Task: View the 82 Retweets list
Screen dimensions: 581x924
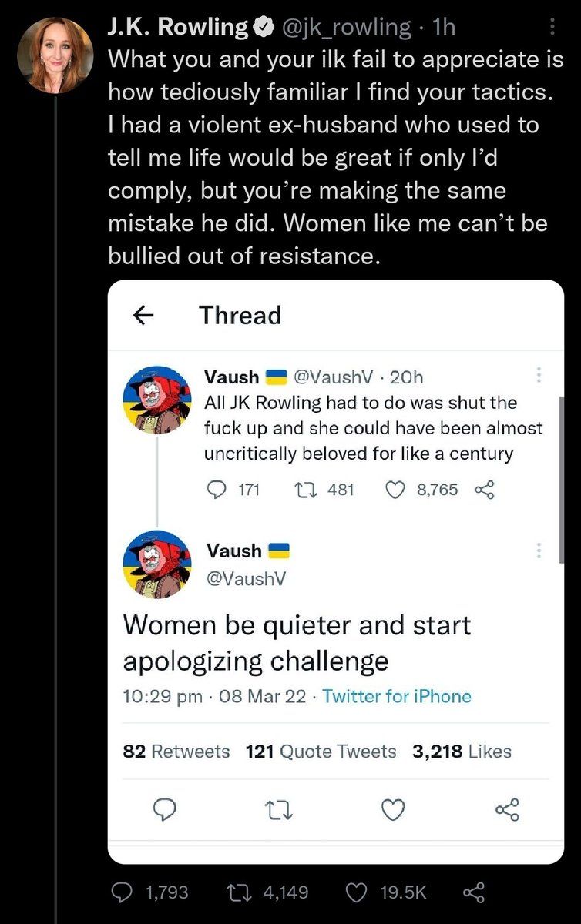Action: [176, 752]
